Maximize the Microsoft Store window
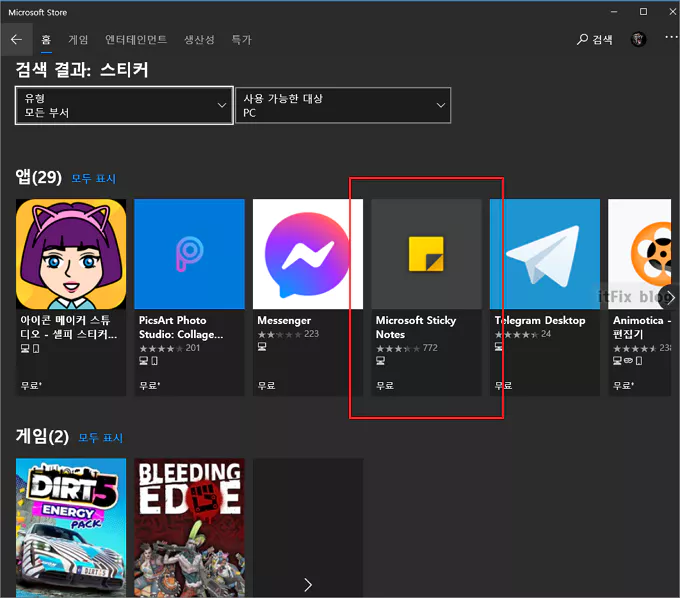The height and width of the screenshot is (598, 680). tap(644, 12)
